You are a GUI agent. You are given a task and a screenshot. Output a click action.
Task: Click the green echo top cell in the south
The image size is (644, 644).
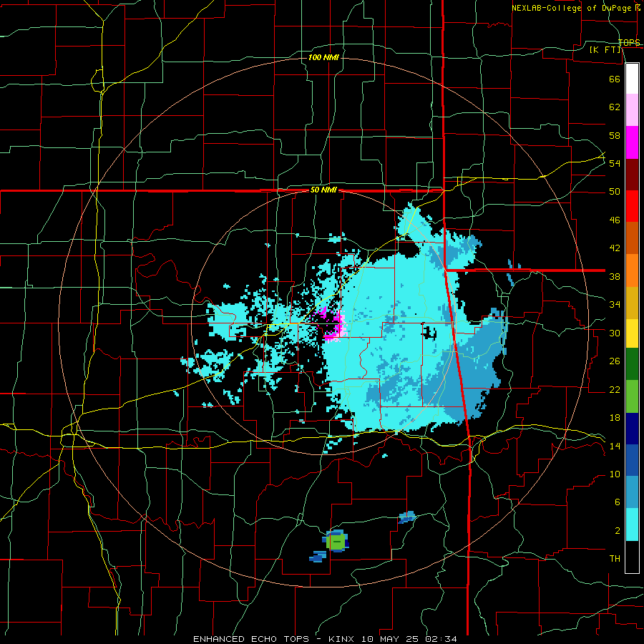pyautogui.click(x=336, y=542)
